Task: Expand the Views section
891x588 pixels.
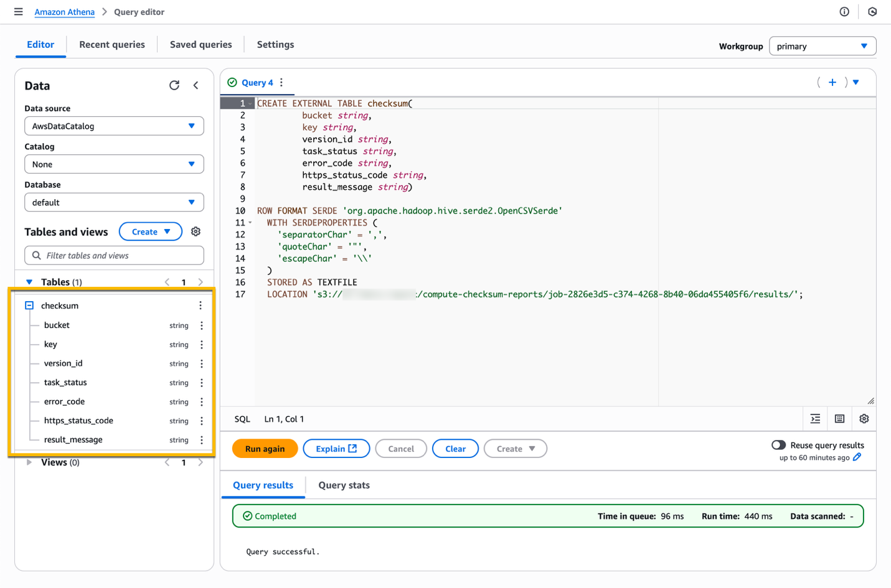Action: tap(29, 462)
